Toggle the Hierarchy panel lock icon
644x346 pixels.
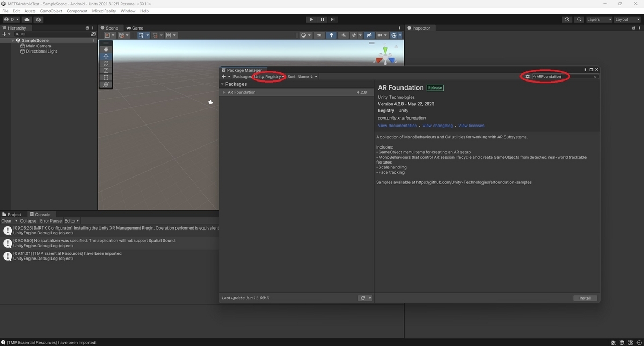pyautogui.click(x=87, y=28)
